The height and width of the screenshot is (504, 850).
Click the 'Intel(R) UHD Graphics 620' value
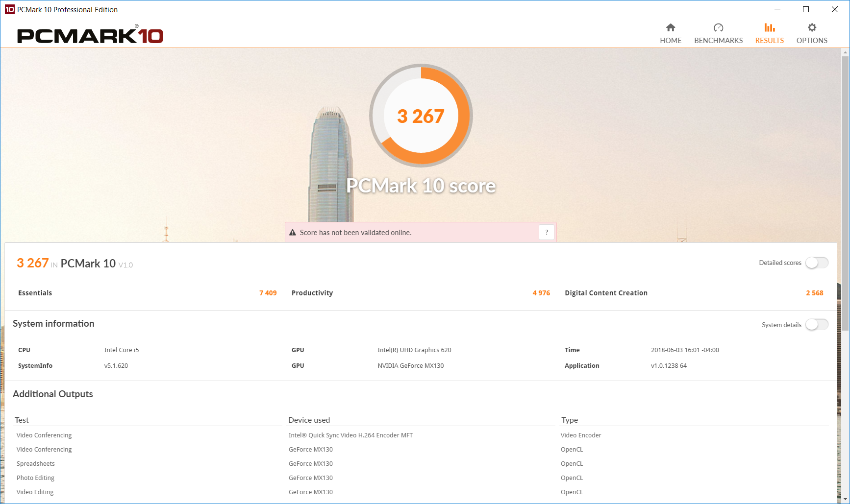pyautogui.click(x=414, y=350)
